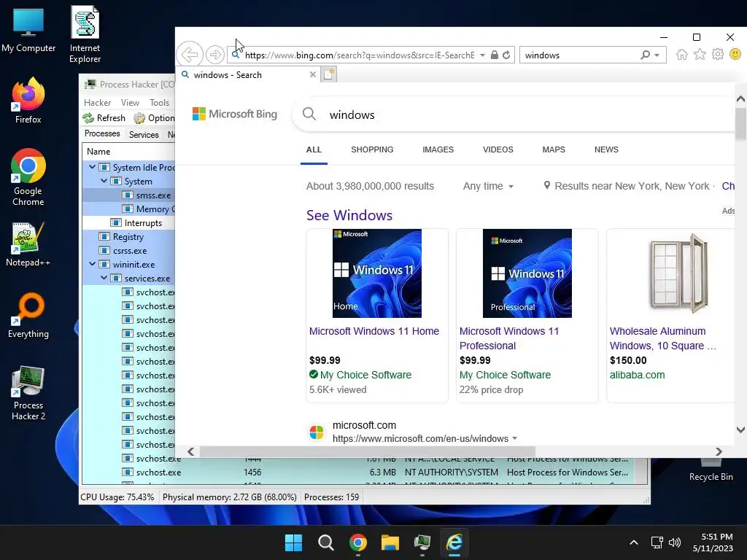Screen dimensions: 747x560
Task: Click the horizontal scrollbar right arrow
Action: tap(719, 451)
